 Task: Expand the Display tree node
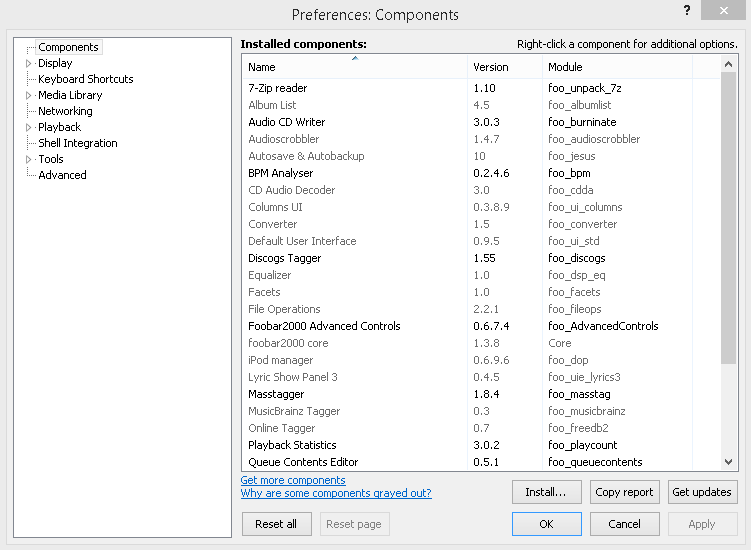pyautogui.click(x=28, y=63)
